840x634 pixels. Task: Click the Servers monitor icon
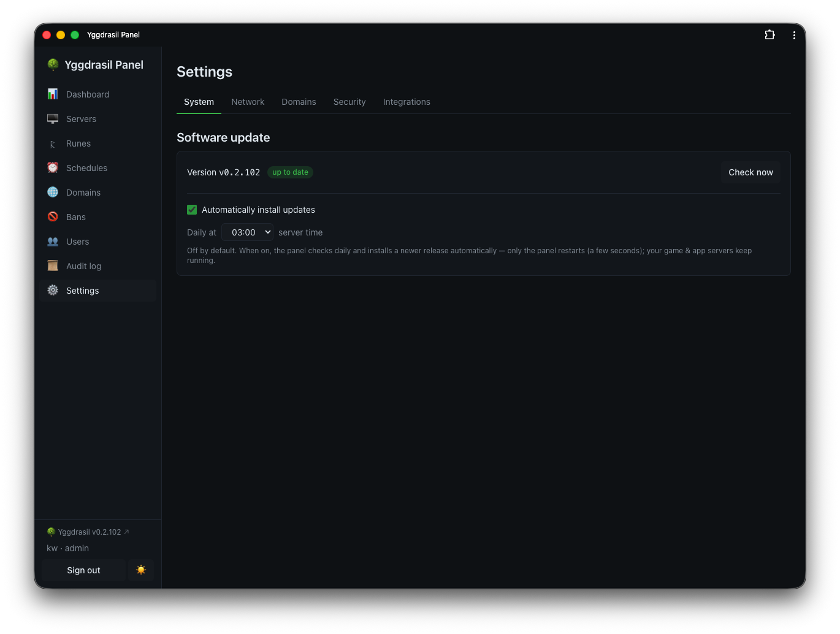53,118
